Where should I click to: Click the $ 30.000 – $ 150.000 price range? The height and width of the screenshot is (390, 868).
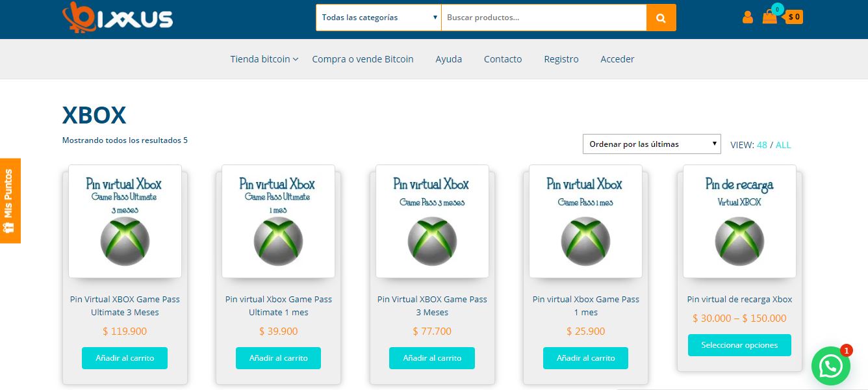(x=739, y=318)
